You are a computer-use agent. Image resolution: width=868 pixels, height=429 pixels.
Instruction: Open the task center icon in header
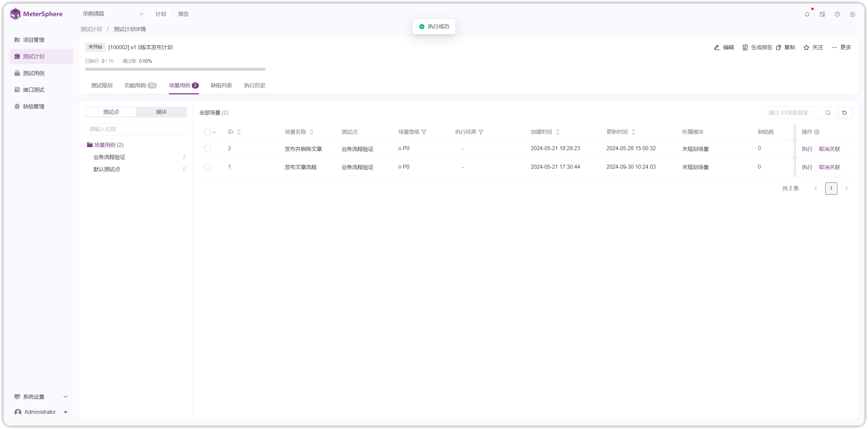pos(822,14)
